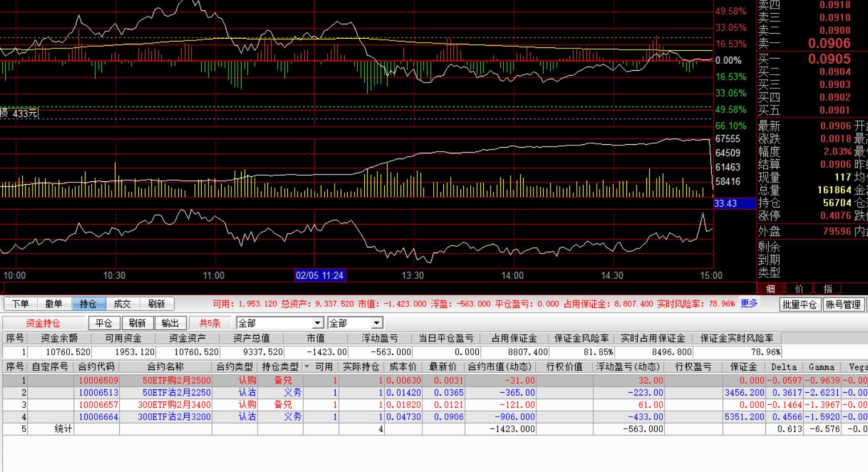Select the 成交 trades tab
This screenshot has height=472, width=868.
pos(123,304)
